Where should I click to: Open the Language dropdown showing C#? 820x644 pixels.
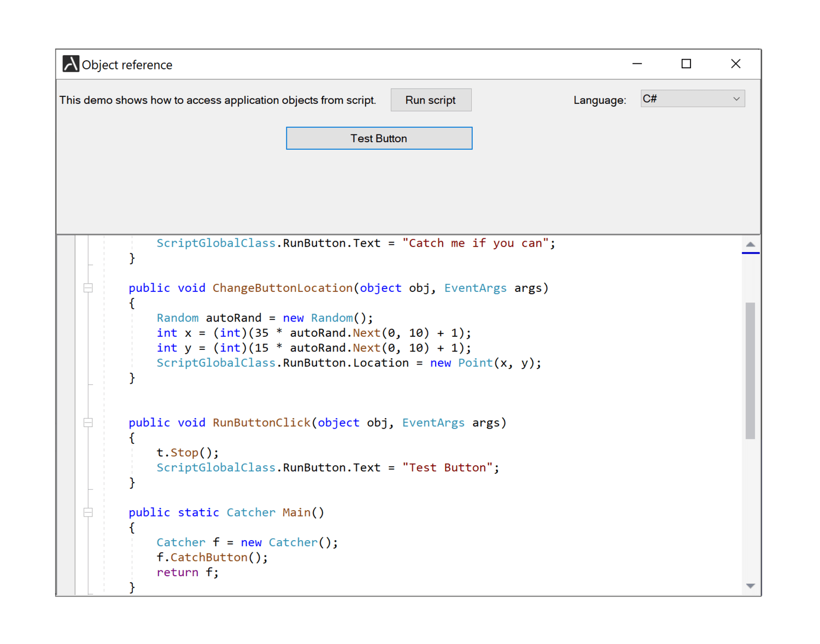(692, 98)
